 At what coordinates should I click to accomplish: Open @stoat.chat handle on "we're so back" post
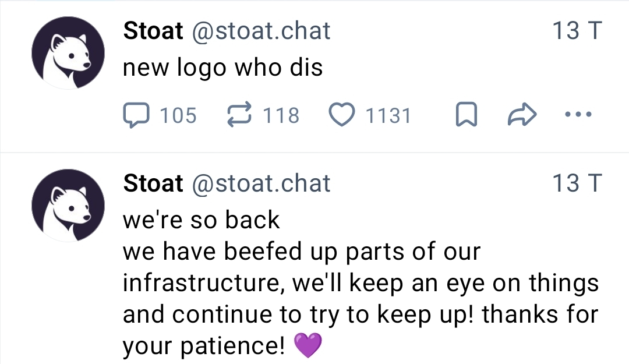tap(260, 183)
